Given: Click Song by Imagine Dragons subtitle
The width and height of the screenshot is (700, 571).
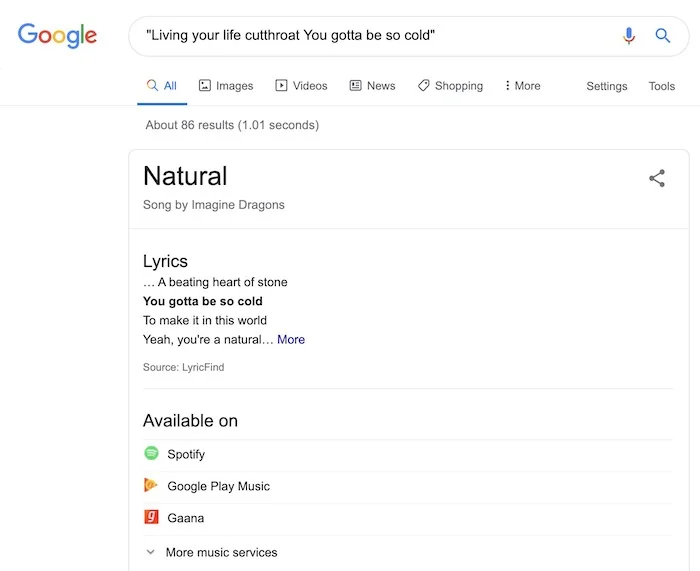Looking at the screenshot, I should point(213,204).
